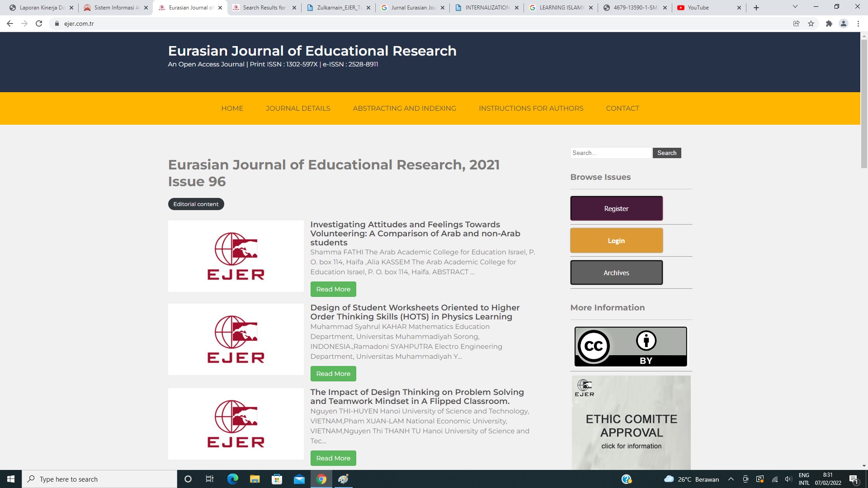The height and width of the screenshot is (488, 868).
Task: Open the Chrome extensions puzzle icon
Action: pyautogui.click(x=829, y=23)
